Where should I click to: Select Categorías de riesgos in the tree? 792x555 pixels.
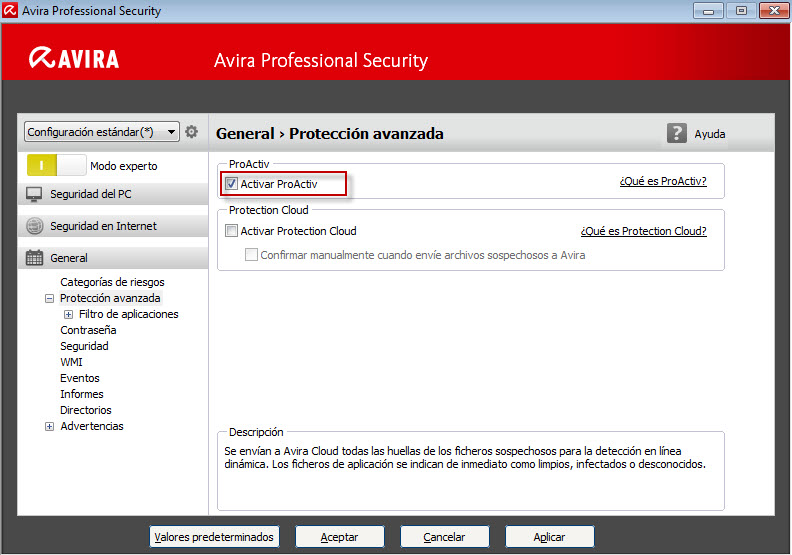(112, 282)
